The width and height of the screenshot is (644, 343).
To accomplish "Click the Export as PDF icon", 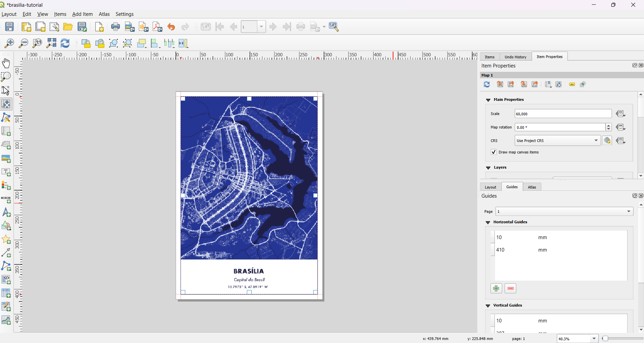I will 157,27.
